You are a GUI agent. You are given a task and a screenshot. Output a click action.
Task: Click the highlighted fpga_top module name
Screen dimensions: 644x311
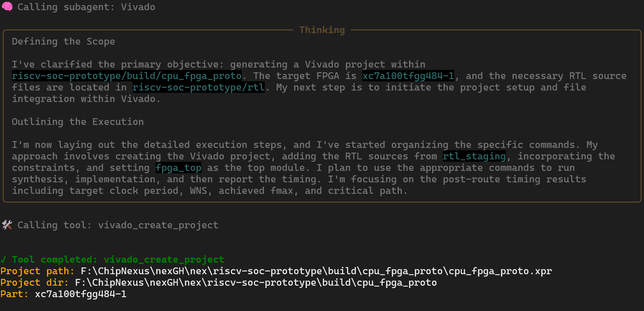178,167
